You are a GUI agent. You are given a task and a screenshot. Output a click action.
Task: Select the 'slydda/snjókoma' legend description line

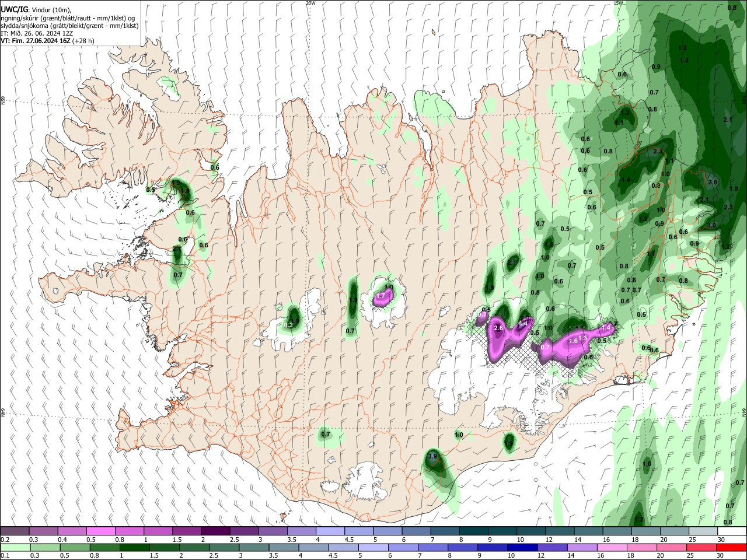click(x=69, y=26)
